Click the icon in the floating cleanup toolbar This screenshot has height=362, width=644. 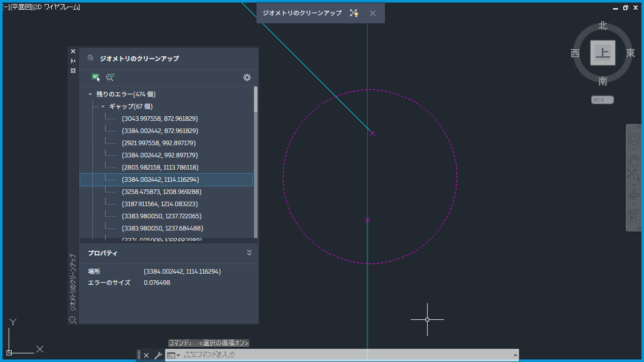click(x=354, y=13)
